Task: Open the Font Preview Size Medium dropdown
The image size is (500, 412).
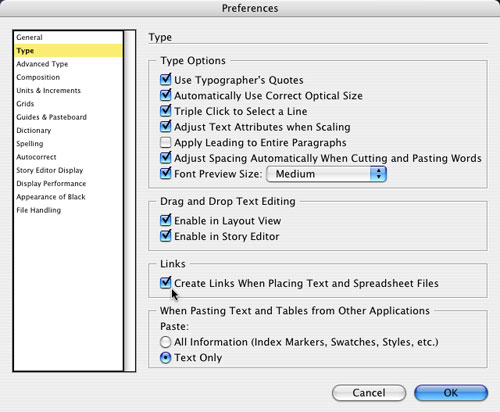Action: (x=326, y=174)
